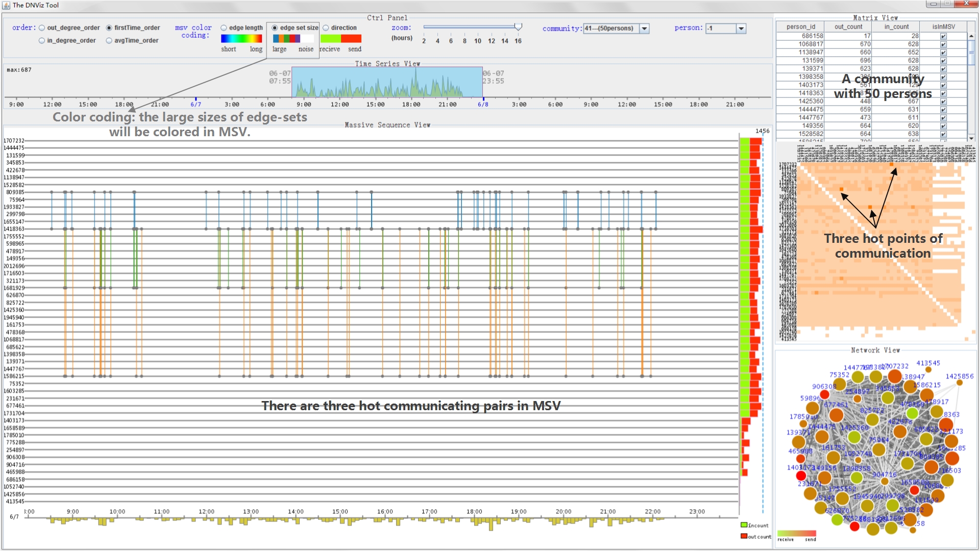This screenshot has height=551, width=980.
Task: Click Matrix table scrollbar down arrow
Action: (971, 138)
